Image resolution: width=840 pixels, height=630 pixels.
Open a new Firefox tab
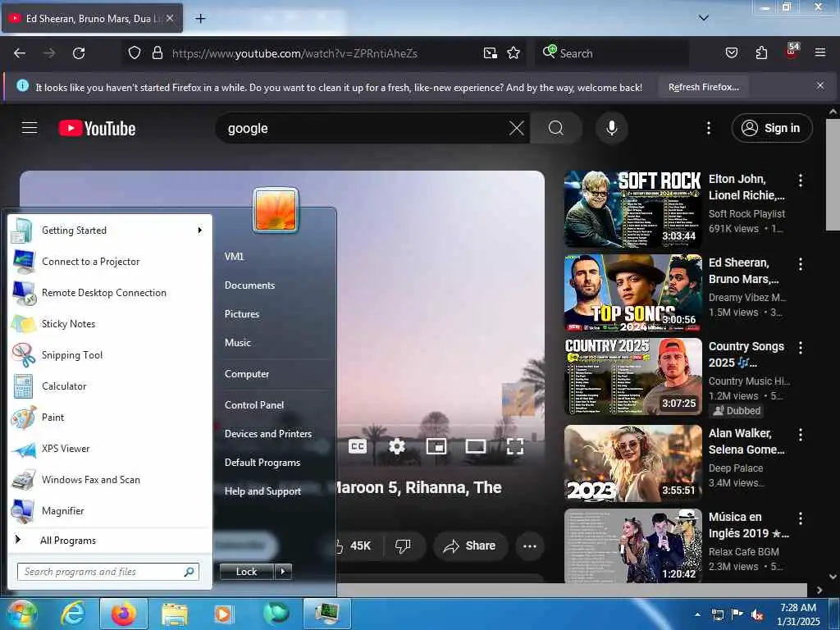tap(200, 19)
